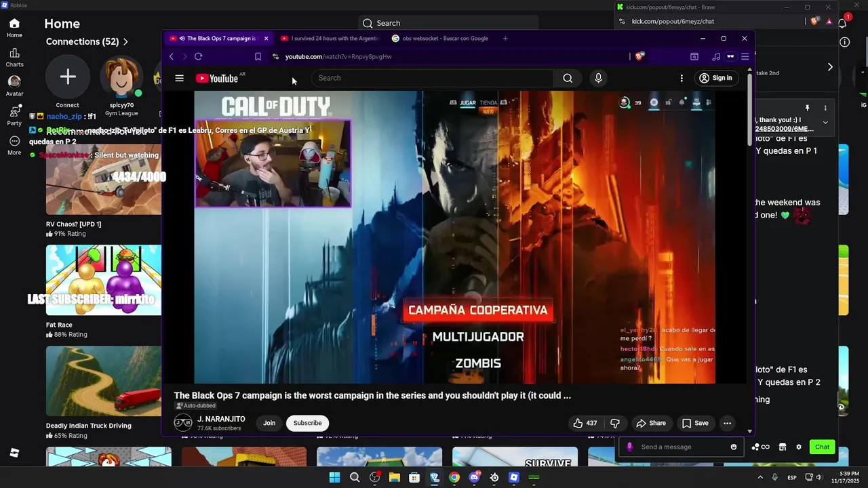
Task: Open Deadly Indian Truck Driving tile
Action: 104,381
